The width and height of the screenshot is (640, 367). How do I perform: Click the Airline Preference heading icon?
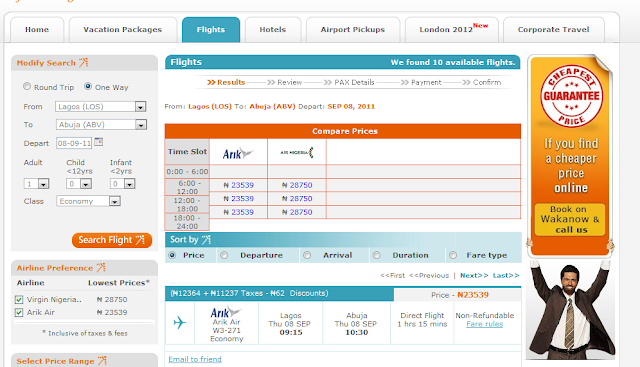(101, 268)
